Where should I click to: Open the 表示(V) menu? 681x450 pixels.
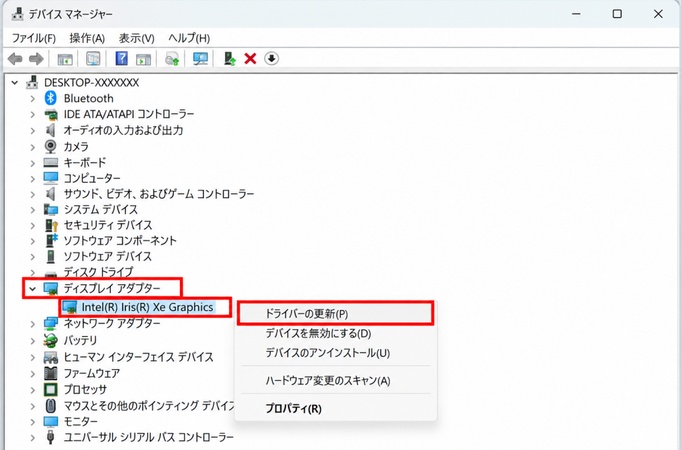tap(136, 38)
